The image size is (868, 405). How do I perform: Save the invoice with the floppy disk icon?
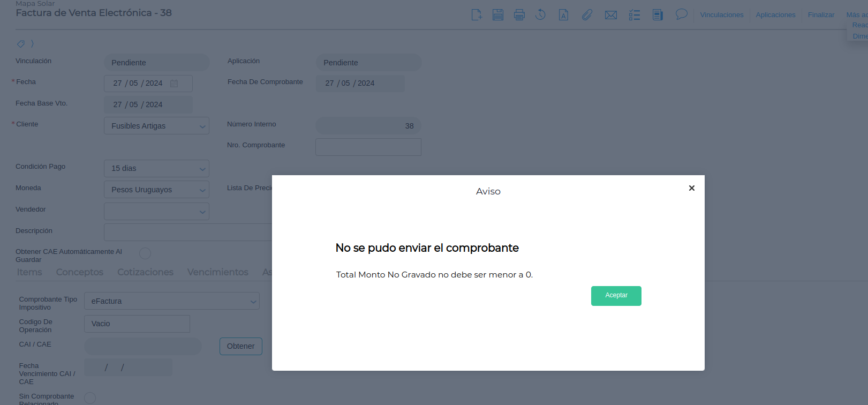pos(498,15)
